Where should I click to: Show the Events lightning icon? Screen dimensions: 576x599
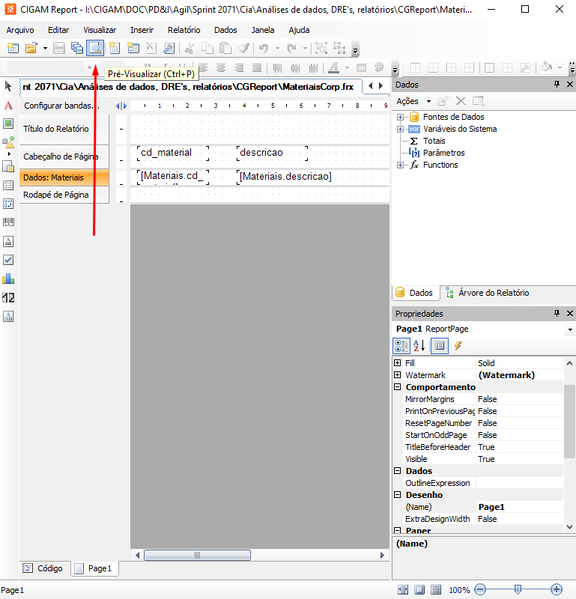[458, 346]
